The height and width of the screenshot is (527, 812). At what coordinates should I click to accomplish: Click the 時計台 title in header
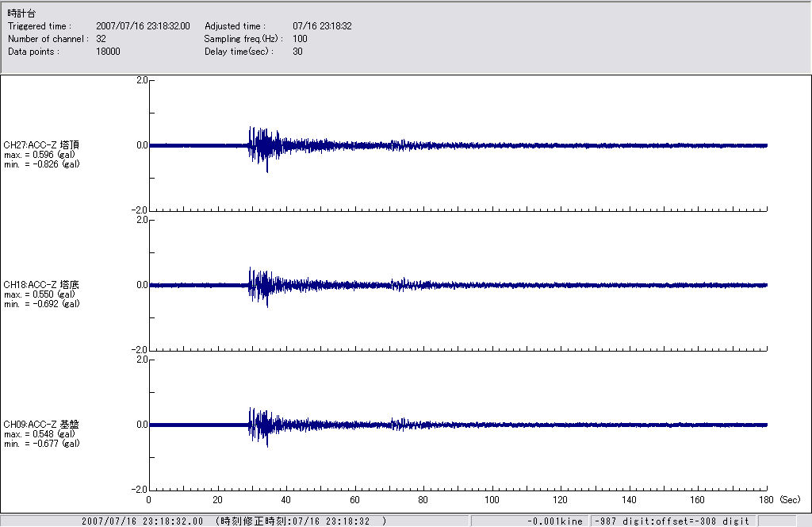coord(21,13)
